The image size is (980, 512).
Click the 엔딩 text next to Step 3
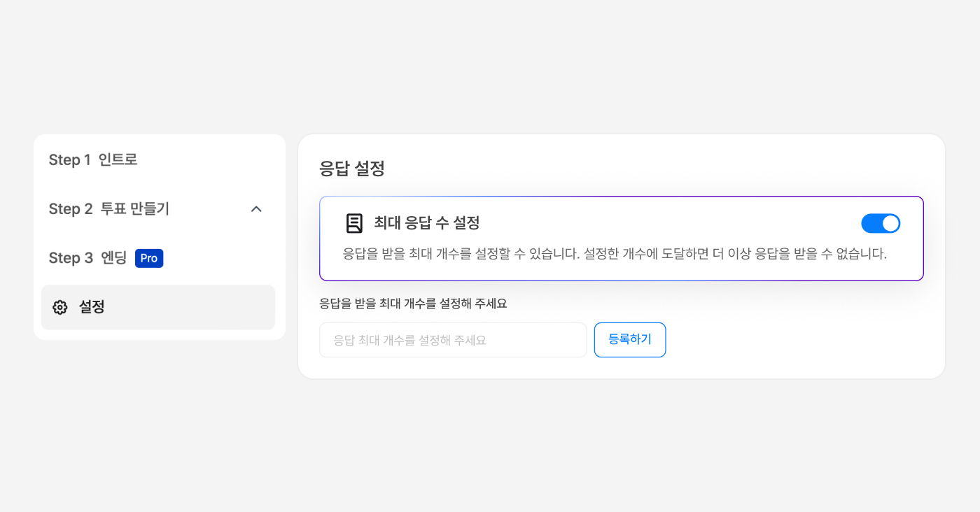tap(114, 258)
